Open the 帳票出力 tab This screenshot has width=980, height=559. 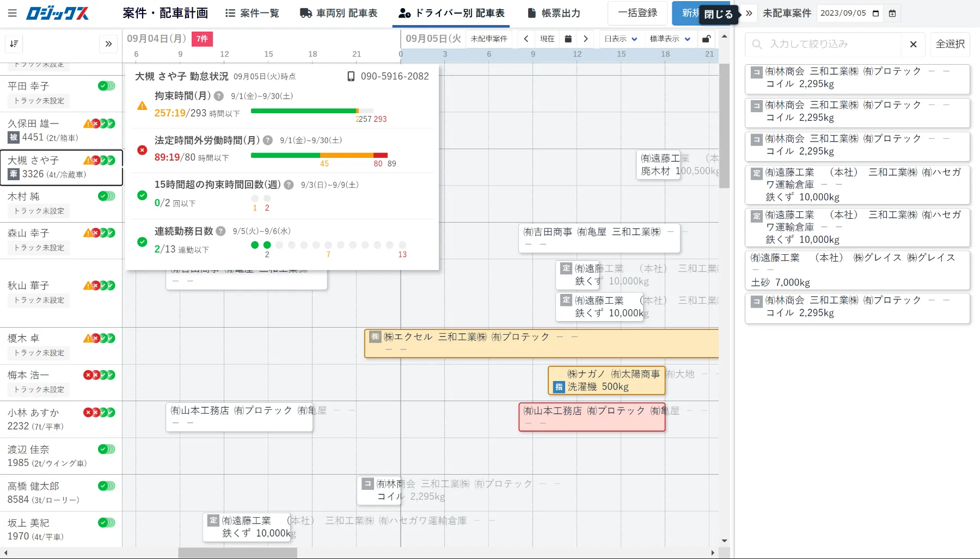pos(554,13)
